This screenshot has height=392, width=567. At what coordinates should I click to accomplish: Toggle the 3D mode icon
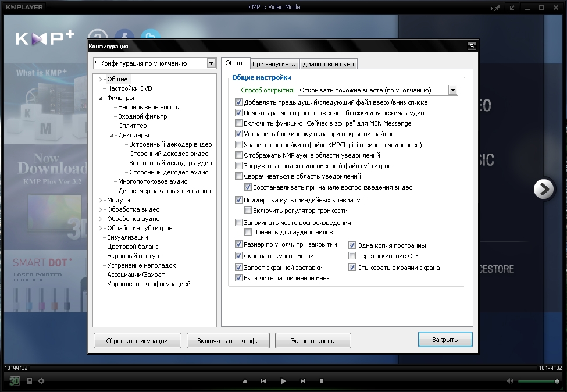14,381
